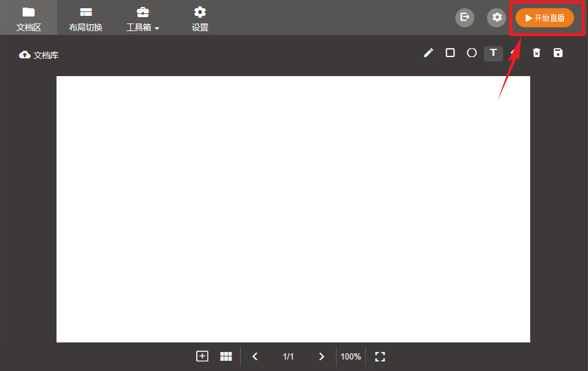Click the trash can clear icon
The image size is (588, 371).
point(537,53)
